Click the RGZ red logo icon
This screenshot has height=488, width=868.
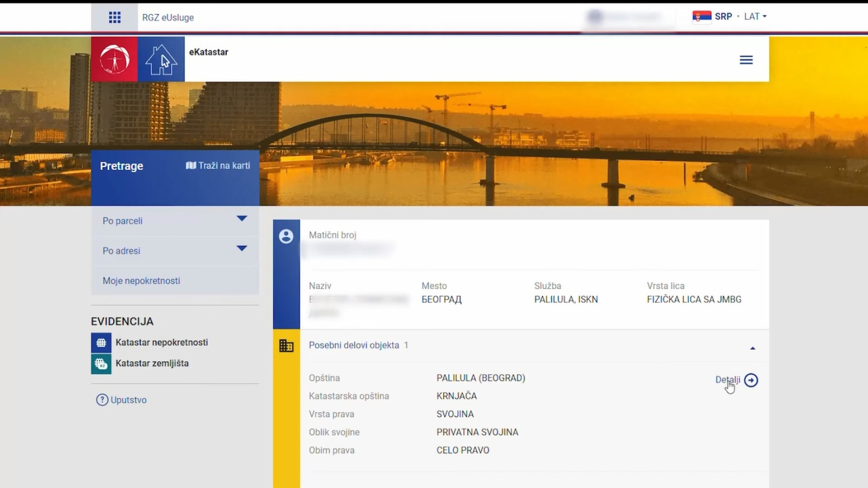114,59
